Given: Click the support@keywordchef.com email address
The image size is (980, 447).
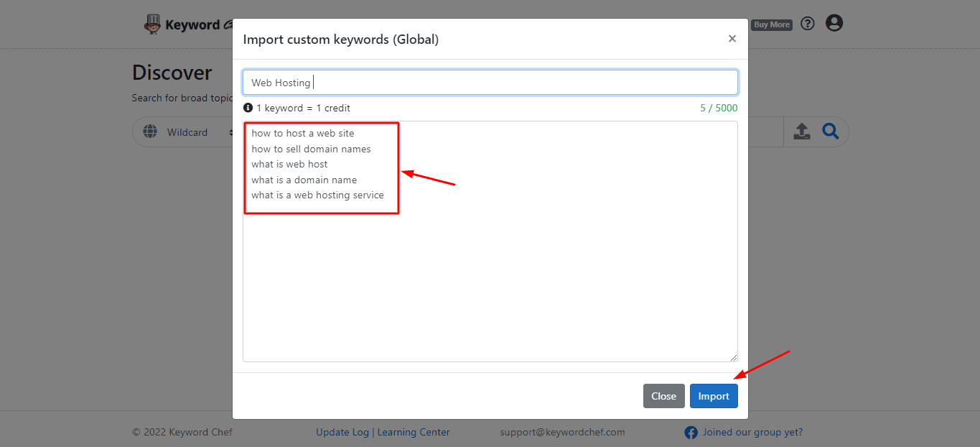Looking at the screenshot, I should pyautogui.click(x=562, y=432).
